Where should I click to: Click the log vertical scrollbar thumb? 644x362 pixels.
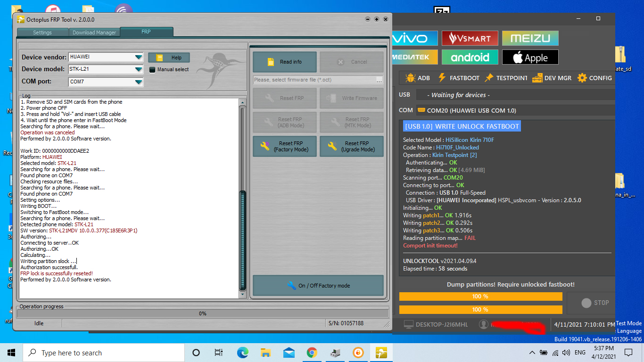(243, 240)
